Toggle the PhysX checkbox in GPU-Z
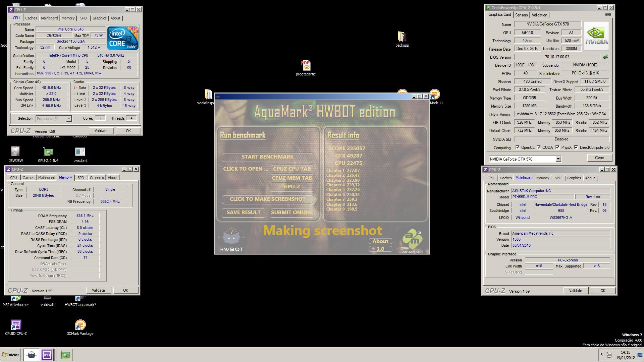Screen dimensions: 644x362 [x=557, y=147]
